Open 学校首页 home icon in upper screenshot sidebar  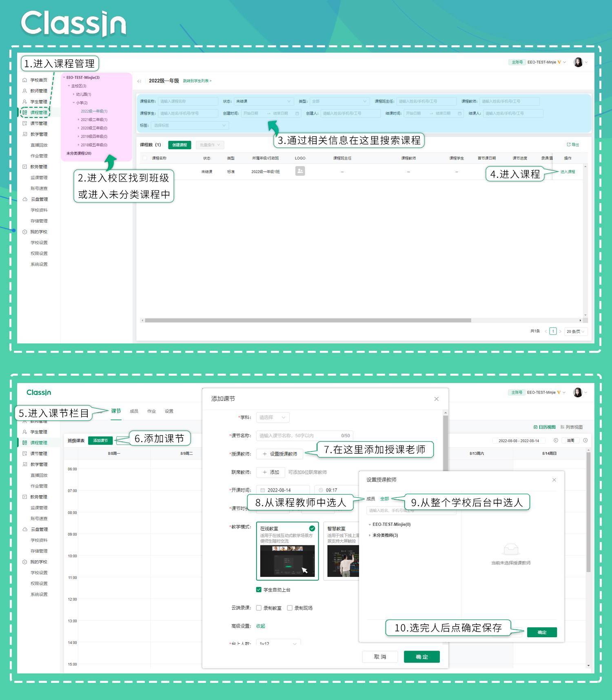click(24, 80)
